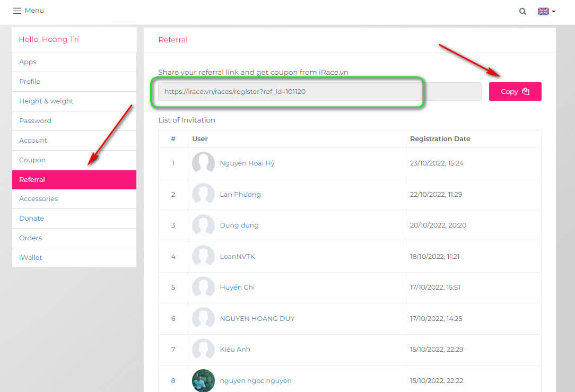Click NGUYEN HOANG DUY's avatar placeholder
The image size is (575, 392).
pyautogui.click(x=203, y=318)
